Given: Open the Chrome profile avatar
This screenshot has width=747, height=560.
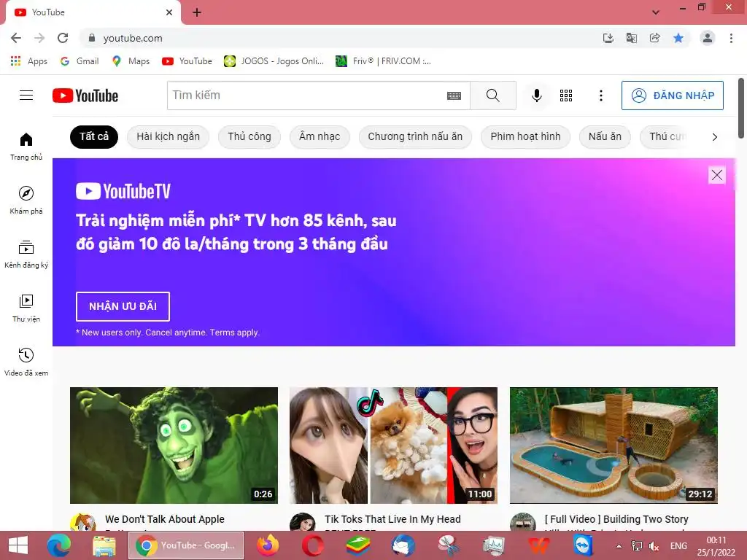Looking at the screenshot, I should [x=708, y=38].
